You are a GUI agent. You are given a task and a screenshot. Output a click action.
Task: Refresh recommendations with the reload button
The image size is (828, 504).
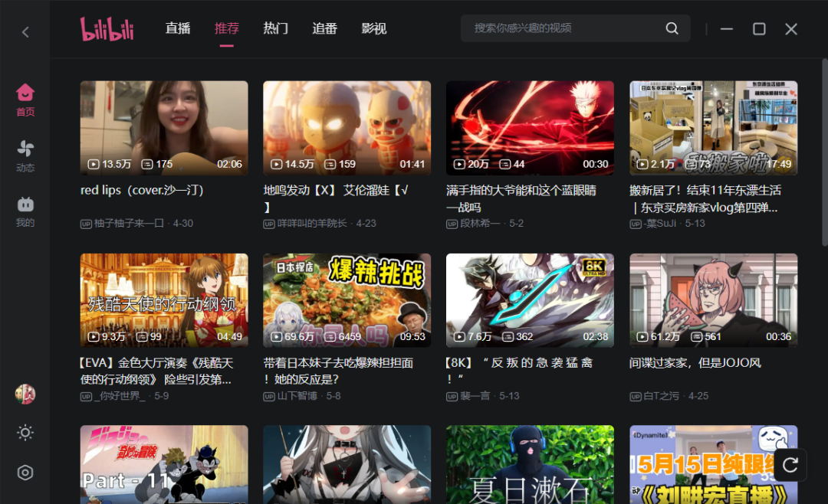790,465
